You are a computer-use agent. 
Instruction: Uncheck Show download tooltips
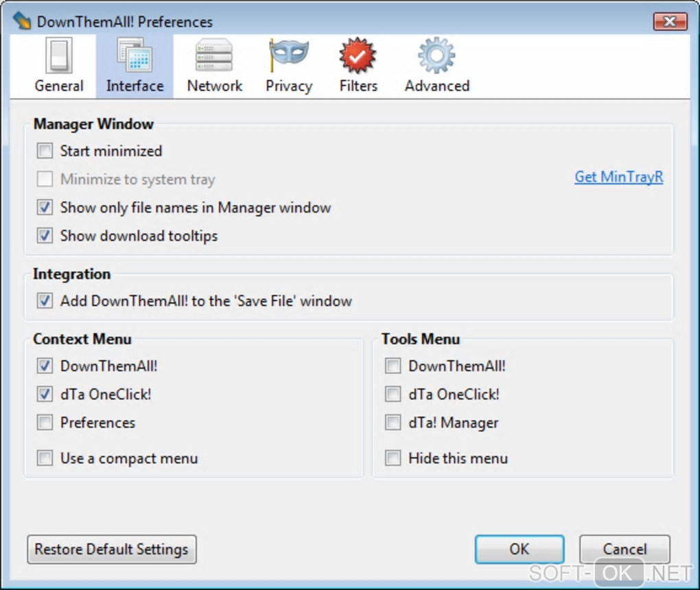point(45,235)
